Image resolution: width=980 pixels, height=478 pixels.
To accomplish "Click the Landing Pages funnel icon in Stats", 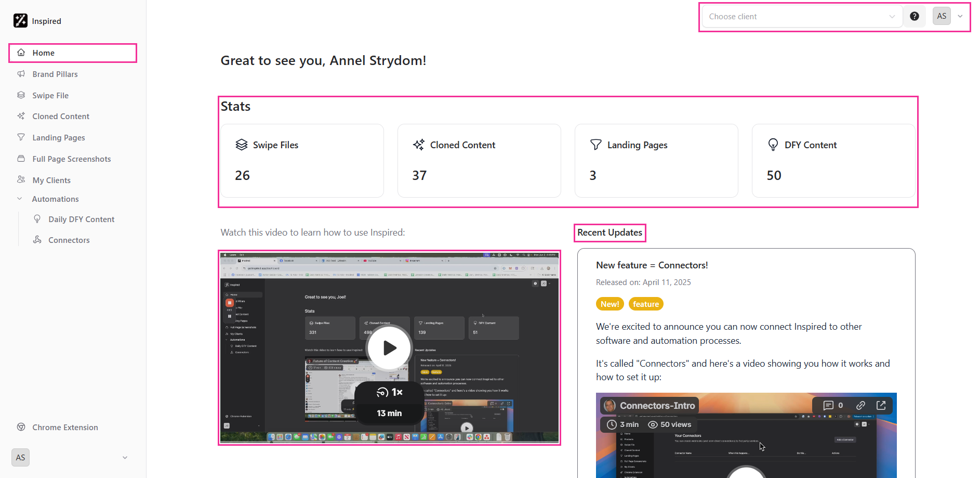I will 596,145.
